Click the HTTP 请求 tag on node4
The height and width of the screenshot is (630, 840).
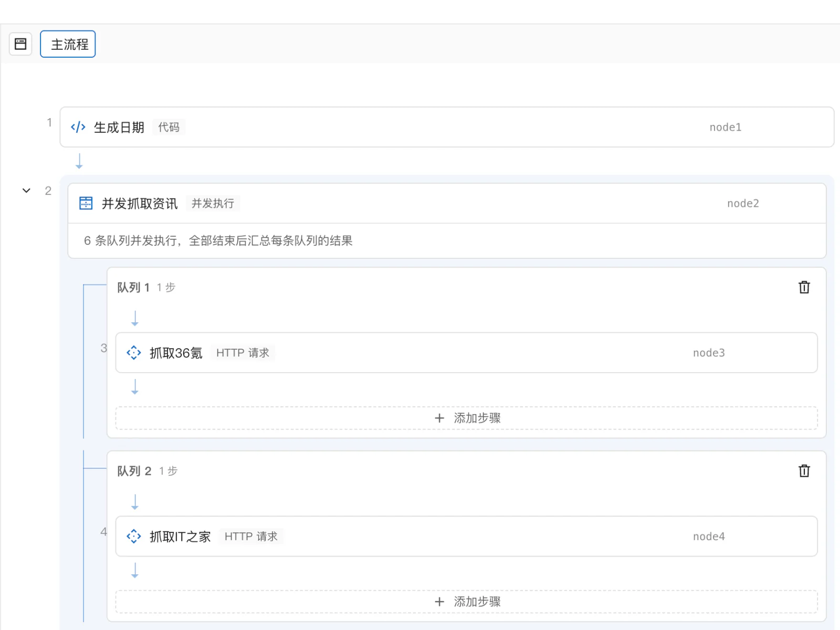pyautogui.click(x=251, y=537)
